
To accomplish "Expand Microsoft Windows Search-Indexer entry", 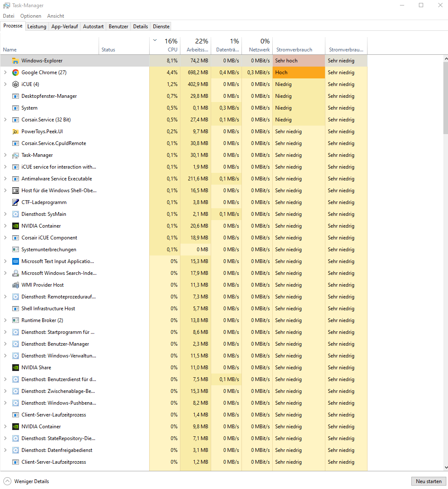I will pyautogui.click(x=5, y=273).
